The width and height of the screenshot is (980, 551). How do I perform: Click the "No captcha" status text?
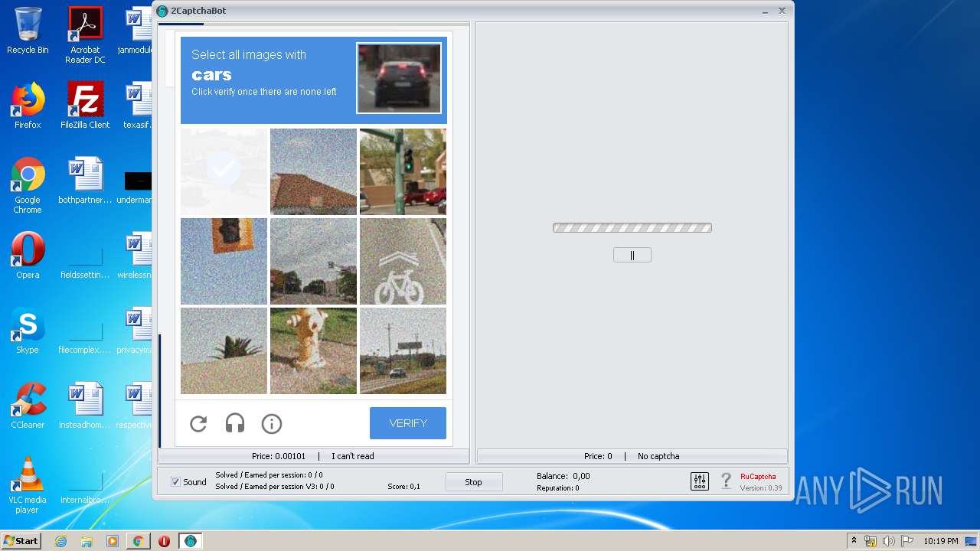click(658, 456)
